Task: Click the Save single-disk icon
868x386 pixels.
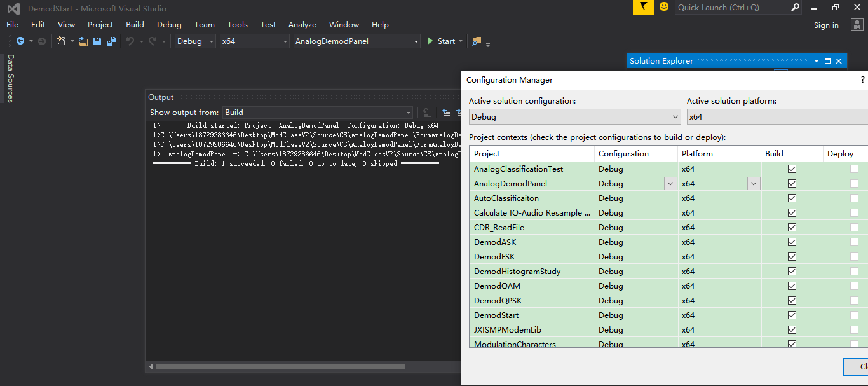Action: [97, 41]
